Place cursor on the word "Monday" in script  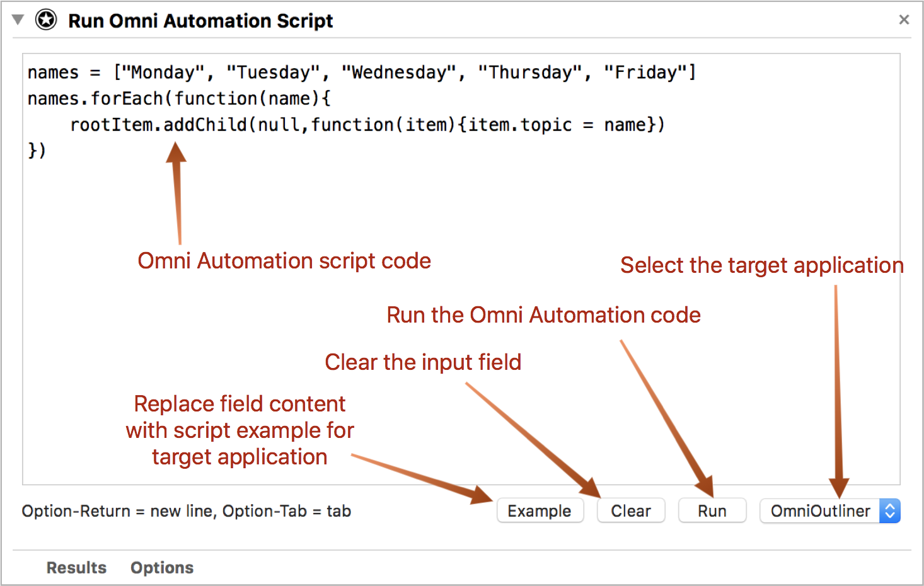[163, 72]
